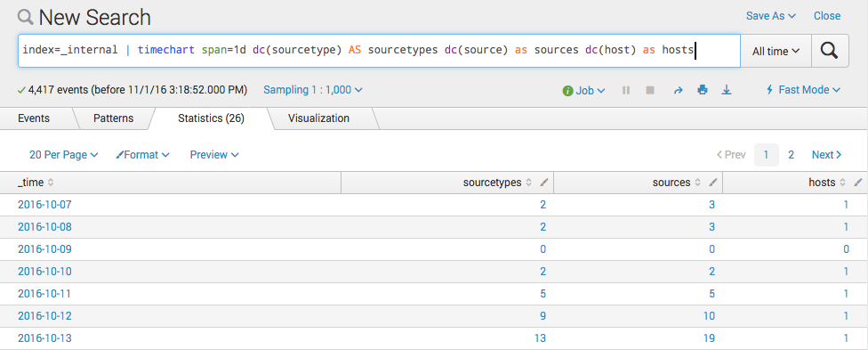Image resolution: width=868 pixels, height=350 pixels.
Task: Open the 2016-10-12 time row link
Action: click(x=44, y=315)
